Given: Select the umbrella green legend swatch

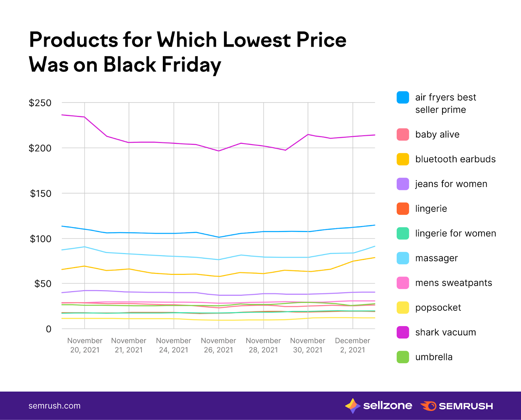Looking at the screenshot, I should (x=403, y=357).
